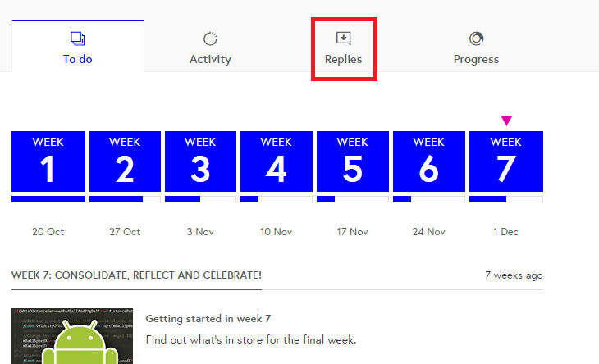The image size is (599, 364).
Task: Click the Replies speech-bubble plus icon
Action: 344,39
